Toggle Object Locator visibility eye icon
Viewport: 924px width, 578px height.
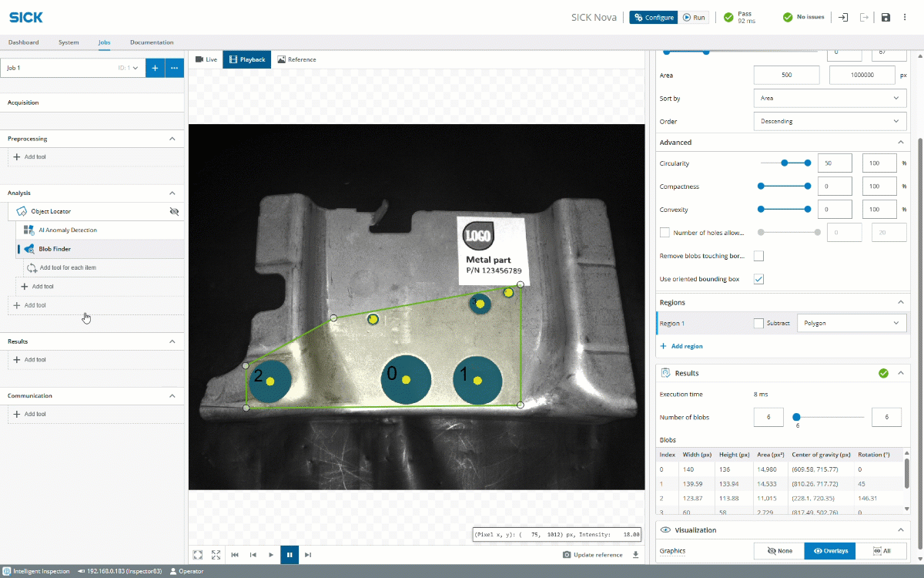[174, 210]
